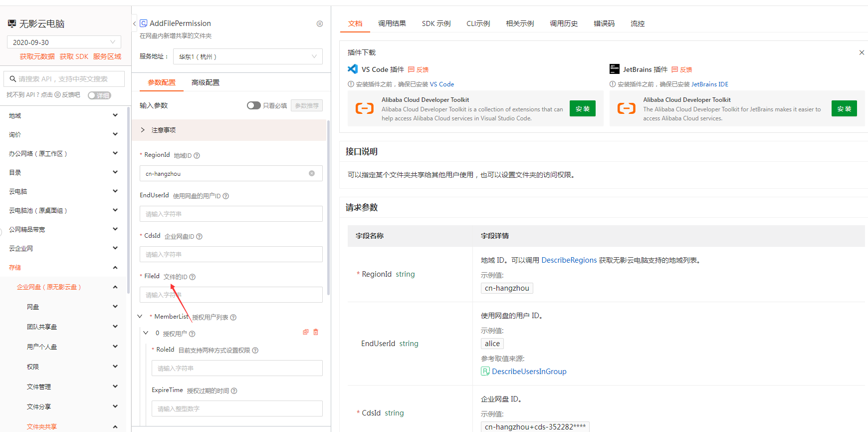Collapse the API list panel using left chevron
The height and width of the screenshot is (432, 868).
coord(134,23)
